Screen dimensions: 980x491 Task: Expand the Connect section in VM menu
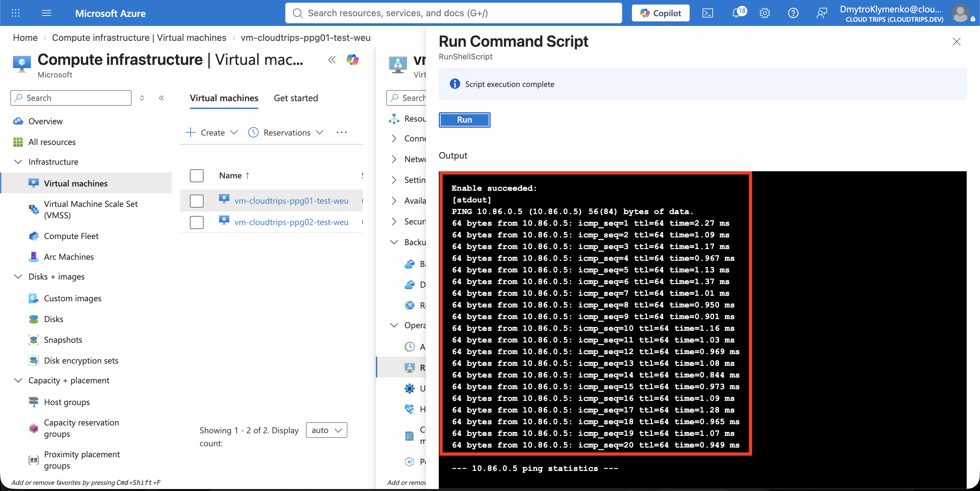(x=394, y=138)
